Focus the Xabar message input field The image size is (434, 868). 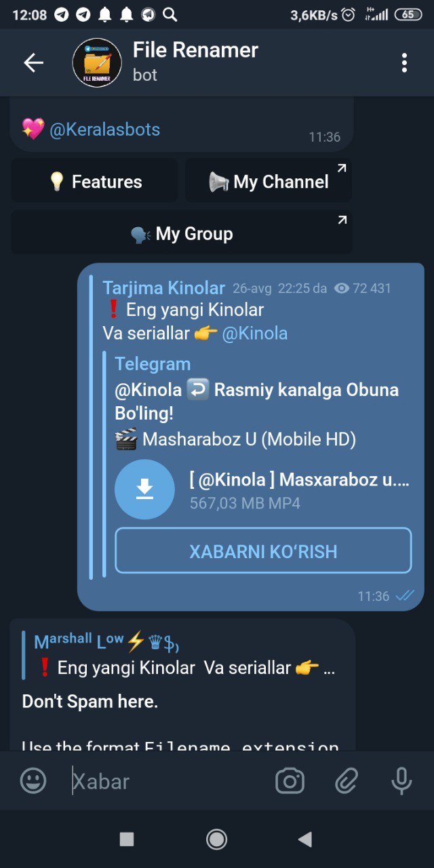tap(166, 781)
